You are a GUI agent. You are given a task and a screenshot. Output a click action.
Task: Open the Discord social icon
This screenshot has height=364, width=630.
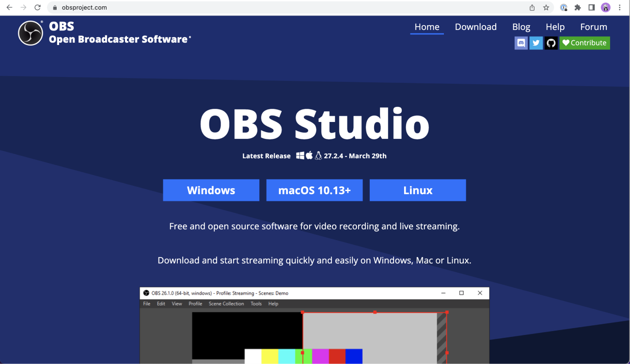pyautogui.click(x=521, y=43)
